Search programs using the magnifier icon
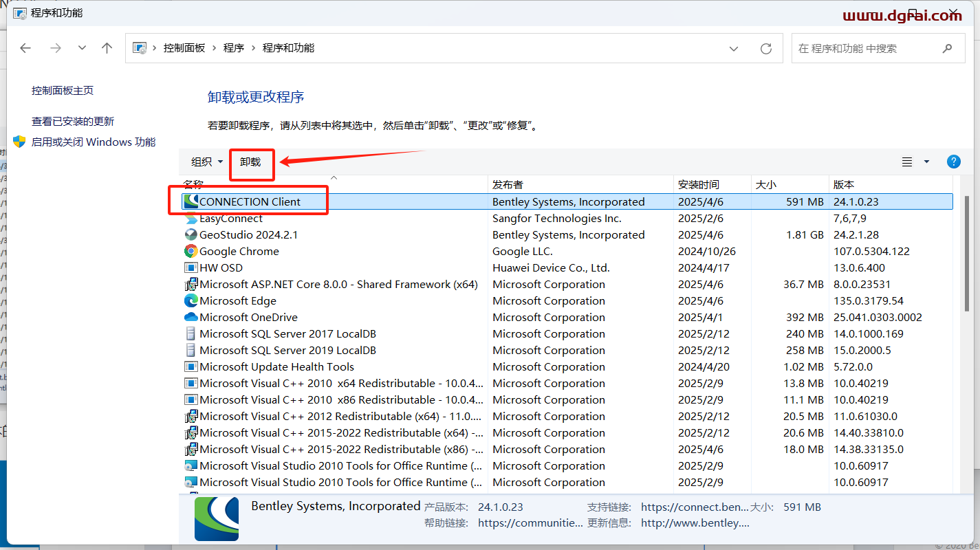980x550 pixels. click(x=948, y=48)
